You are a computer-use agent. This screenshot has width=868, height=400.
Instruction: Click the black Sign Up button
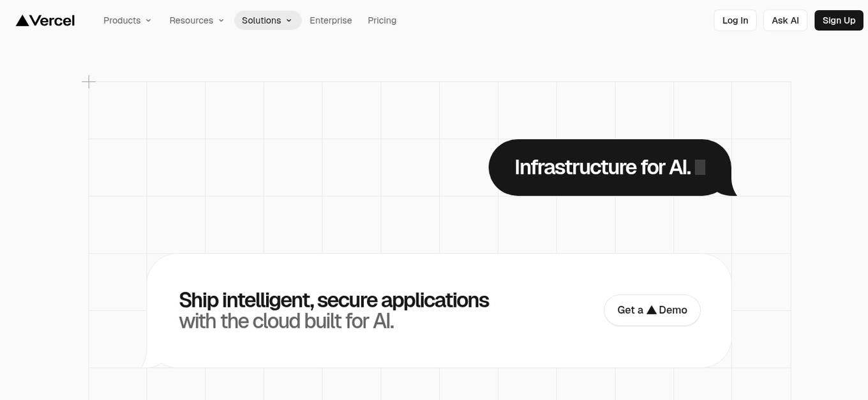tap(839, 20)
